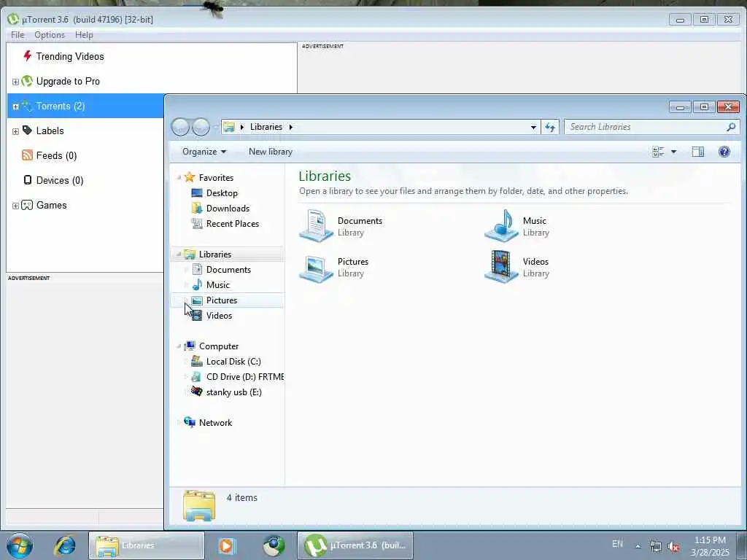Open Windows Media Player from the taskbar
747x560 pixels.
227,545
